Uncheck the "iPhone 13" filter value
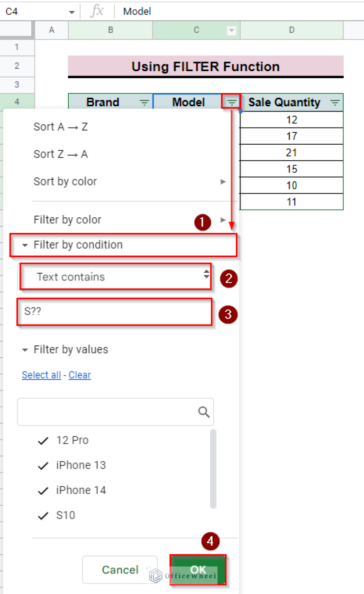Viewport: 364px width, 594px height. (43, 465)
